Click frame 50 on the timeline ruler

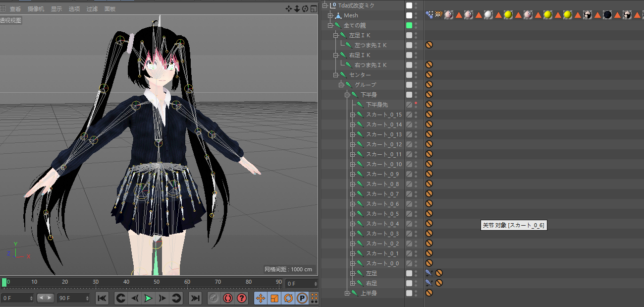point(157,283)
